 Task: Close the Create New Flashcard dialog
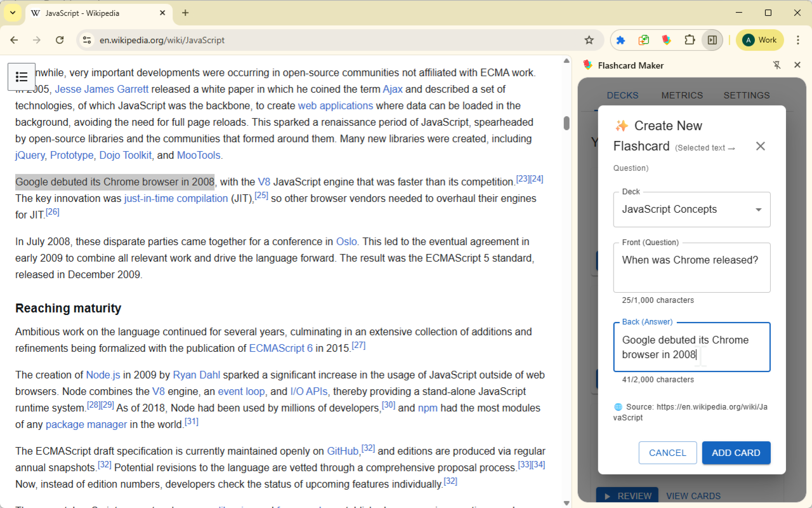coord(760,146)
